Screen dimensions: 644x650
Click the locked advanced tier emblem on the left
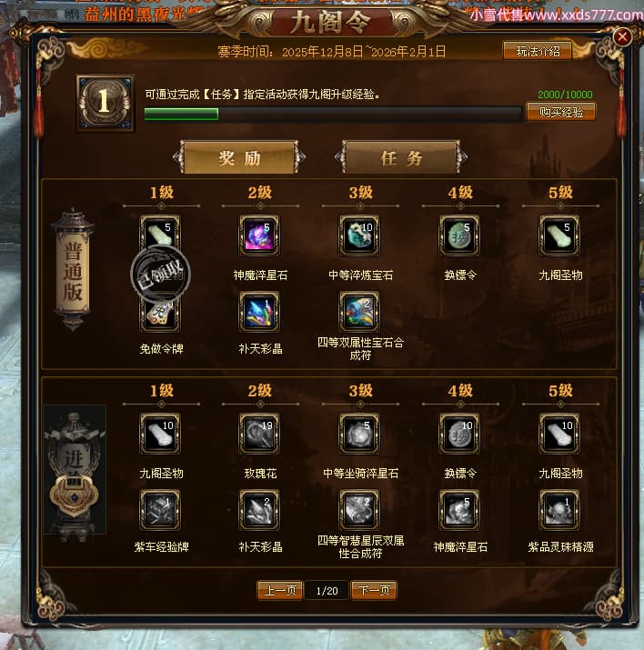pyautogui.click(x=75, y=469)
